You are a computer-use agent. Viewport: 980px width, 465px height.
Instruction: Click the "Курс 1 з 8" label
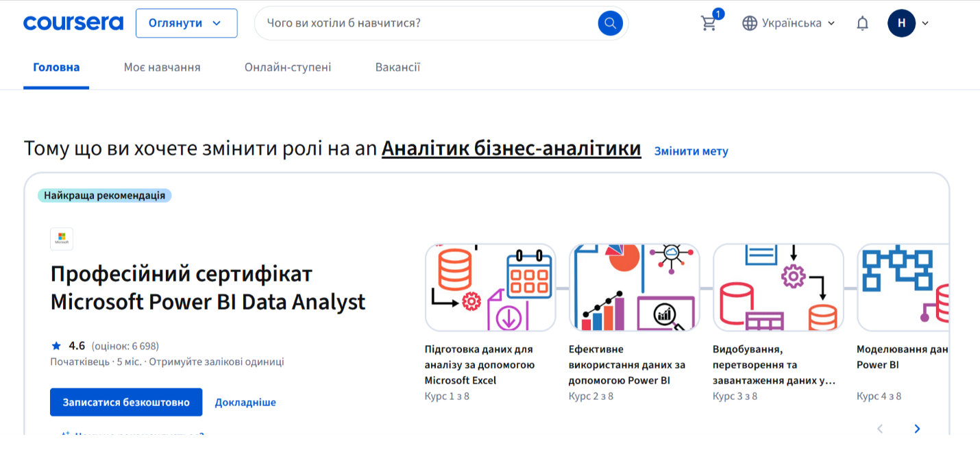pyautogui.click(x=447, y=396)
